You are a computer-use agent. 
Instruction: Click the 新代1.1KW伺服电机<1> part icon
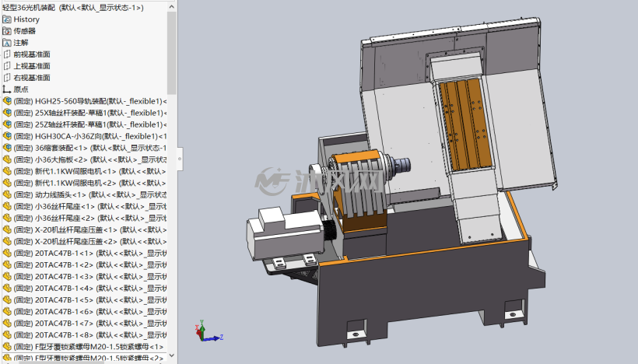[6, 171]
